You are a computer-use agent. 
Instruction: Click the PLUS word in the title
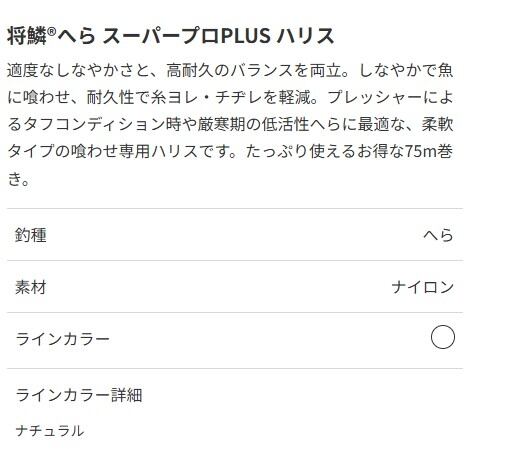click(x=245, y=36)
